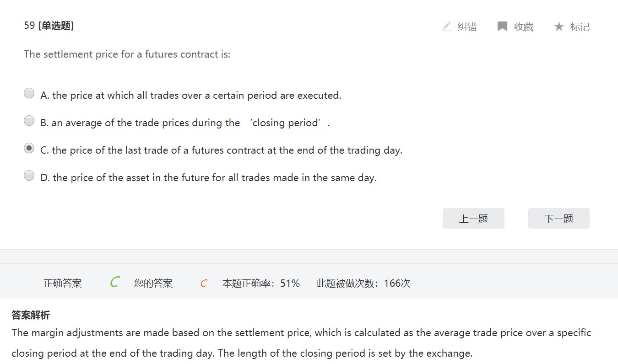Image resolution: width=618 pixels, height=364 pixels.
Task: Pick radio button for option D
Action: point(29,176)
